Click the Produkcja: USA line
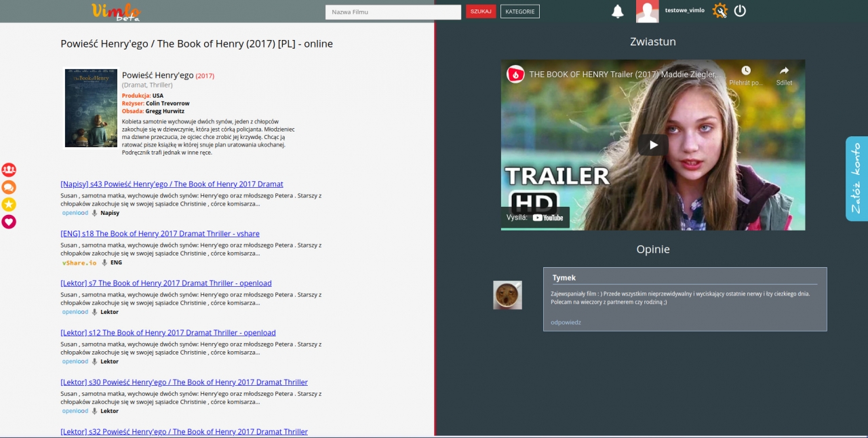Screen dimensions: 868x438 142,96
